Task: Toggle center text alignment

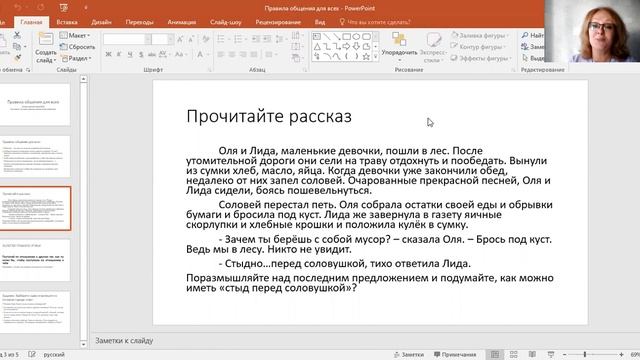Action: pos(232,54)
